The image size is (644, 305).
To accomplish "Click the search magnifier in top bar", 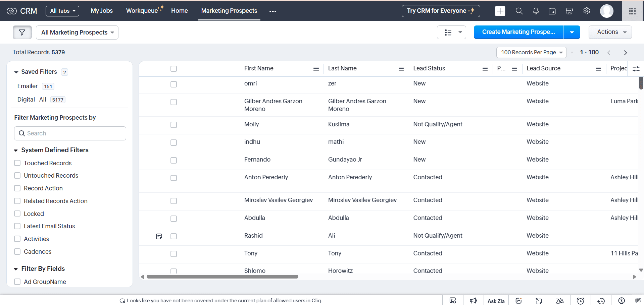I will click(519, 11).
